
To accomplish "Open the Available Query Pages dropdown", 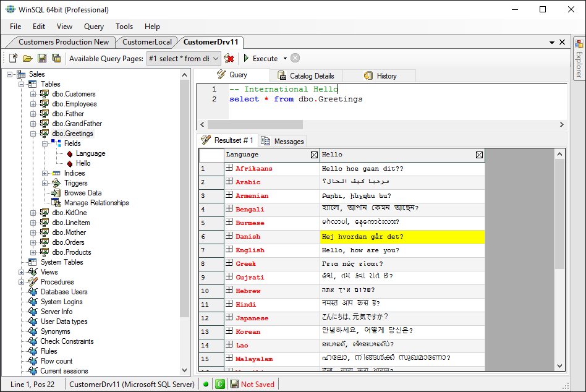I will pos(216,59).
